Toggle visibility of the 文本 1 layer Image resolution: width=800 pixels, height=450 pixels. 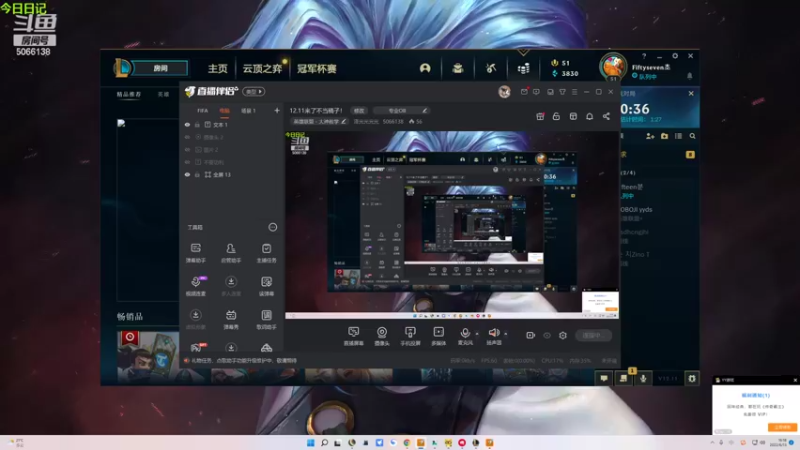(187, 124)
